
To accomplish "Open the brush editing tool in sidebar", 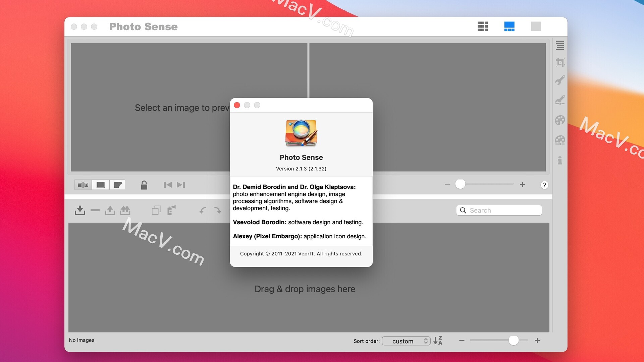I will point(560,100).
